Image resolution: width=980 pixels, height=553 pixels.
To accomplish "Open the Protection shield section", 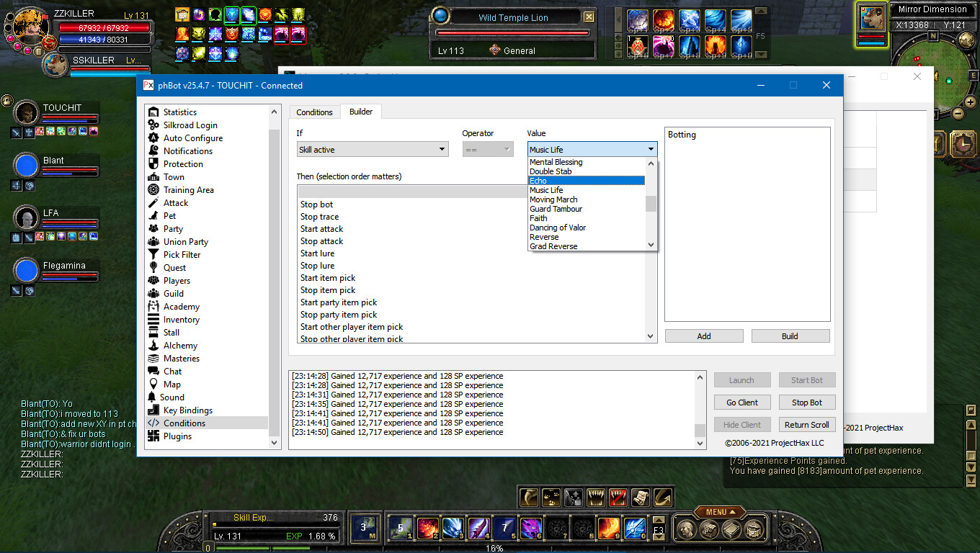I will pyautogui.click(x=182, y=164).
